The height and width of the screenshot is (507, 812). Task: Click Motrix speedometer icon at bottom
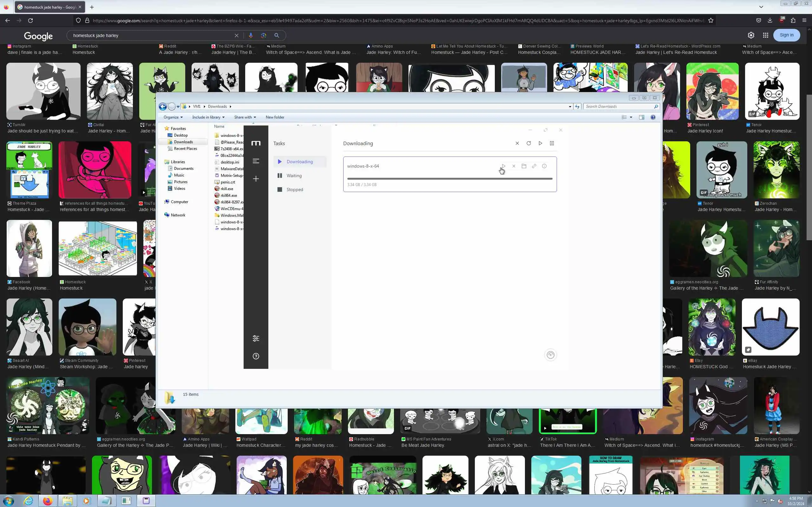point(550,355)
